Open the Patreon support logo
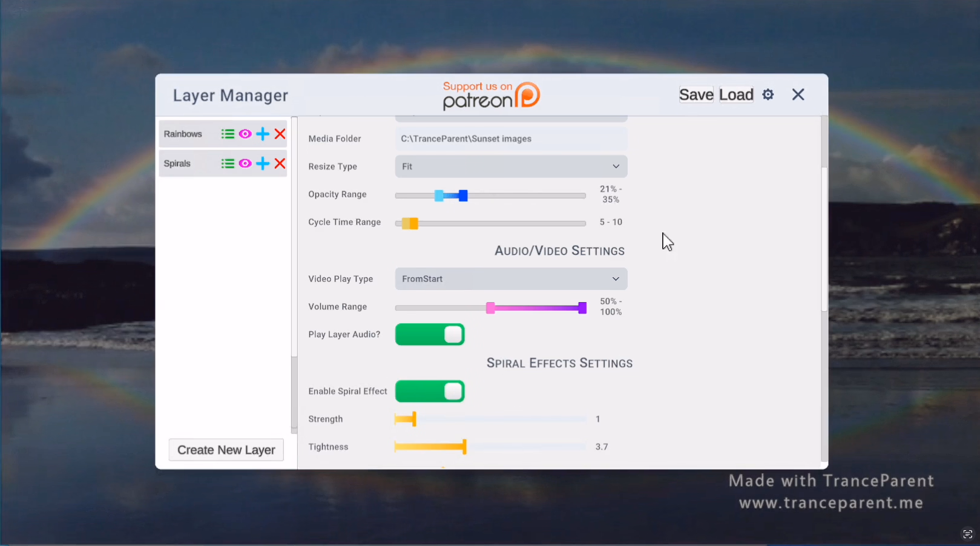Viewport: 980px width, 546px height. (491, 96)
